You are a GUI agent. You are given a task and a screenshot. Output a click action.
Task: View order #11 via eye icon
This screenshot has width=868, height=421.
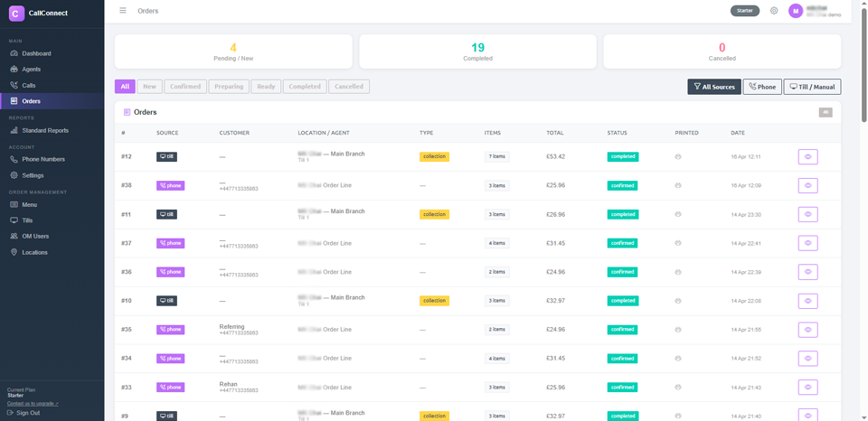(x=807, y=214)
